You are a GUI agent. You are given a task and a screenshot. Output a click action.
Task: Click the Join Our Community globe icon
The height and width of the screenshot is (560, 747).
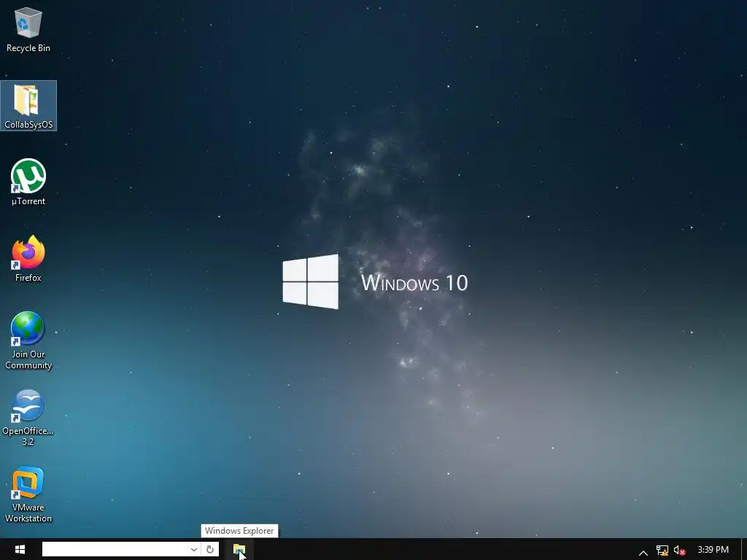pos(28,340)
